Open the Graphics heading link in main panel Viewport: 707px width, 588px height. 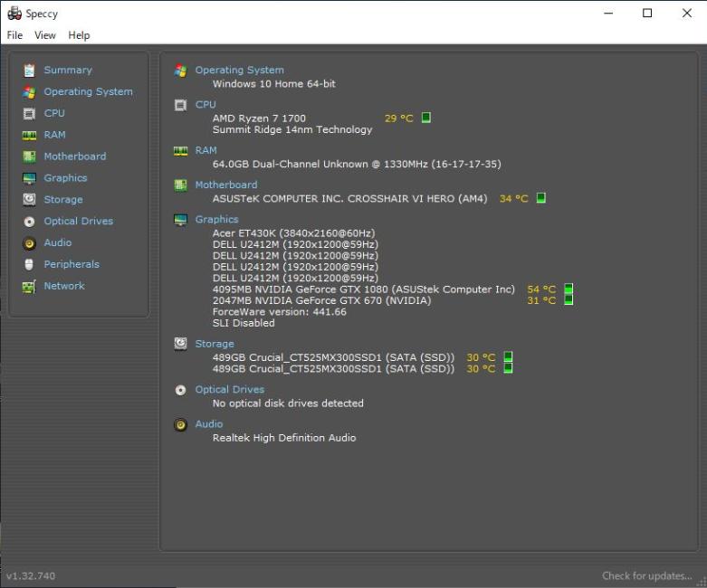[216, 219]
